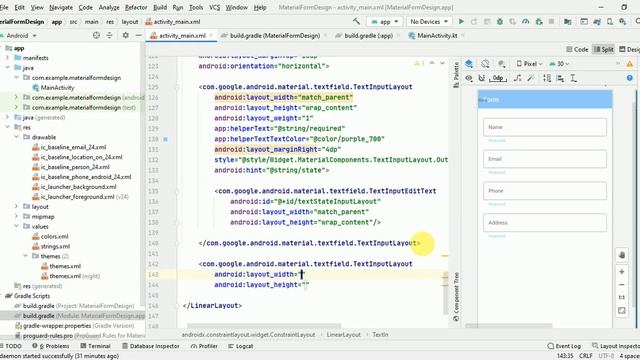Run the app with green play button
Screen dimensions: 640x360
point(461,21)
